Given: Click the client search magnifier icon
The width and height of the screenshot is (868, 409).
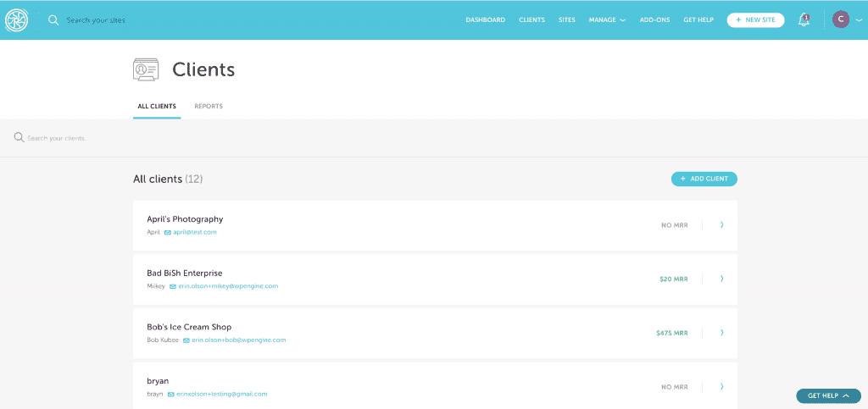Looking at the screenshot, I should click(x=19, y=137).
